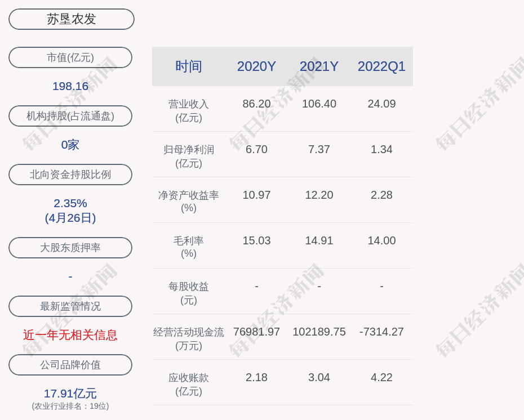Image resolution: width=524 pixels, height=420 pixels.
Task: Select the 北向资金持股比例 label pill
Action: [70, 175]
